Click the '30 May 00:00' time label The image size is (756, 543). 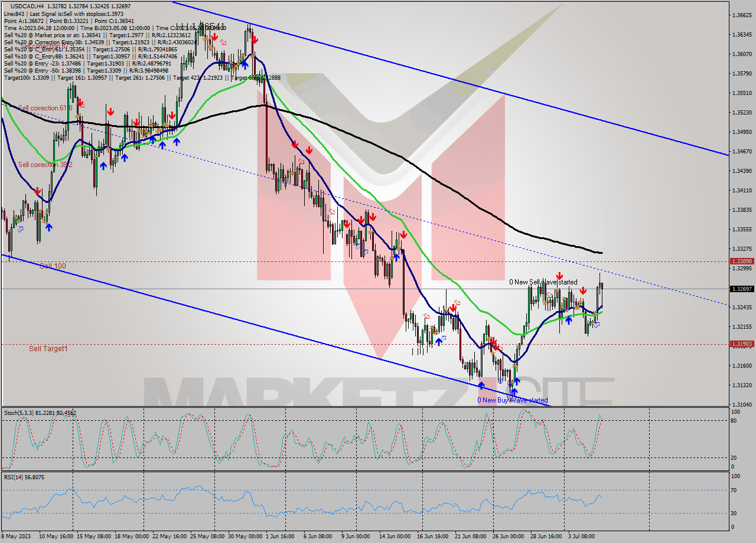click(245, 537)
